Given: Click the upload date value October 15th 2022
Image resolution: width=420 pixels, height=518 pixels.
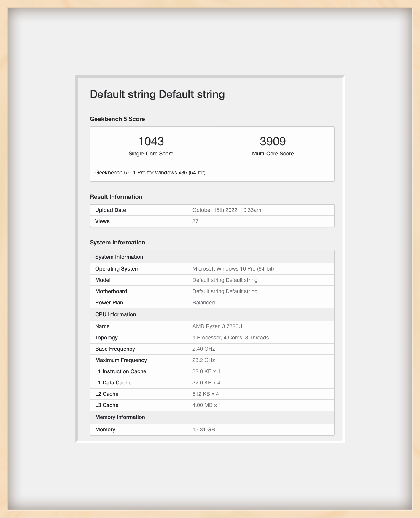Looking at the screenshot, I should 227,210.
